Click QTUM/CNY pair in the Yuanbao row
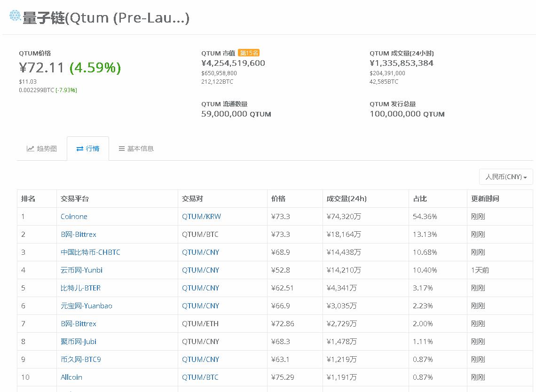Image resolution: width=536 pixels, height=392 pixels. [x=200, y=306]
